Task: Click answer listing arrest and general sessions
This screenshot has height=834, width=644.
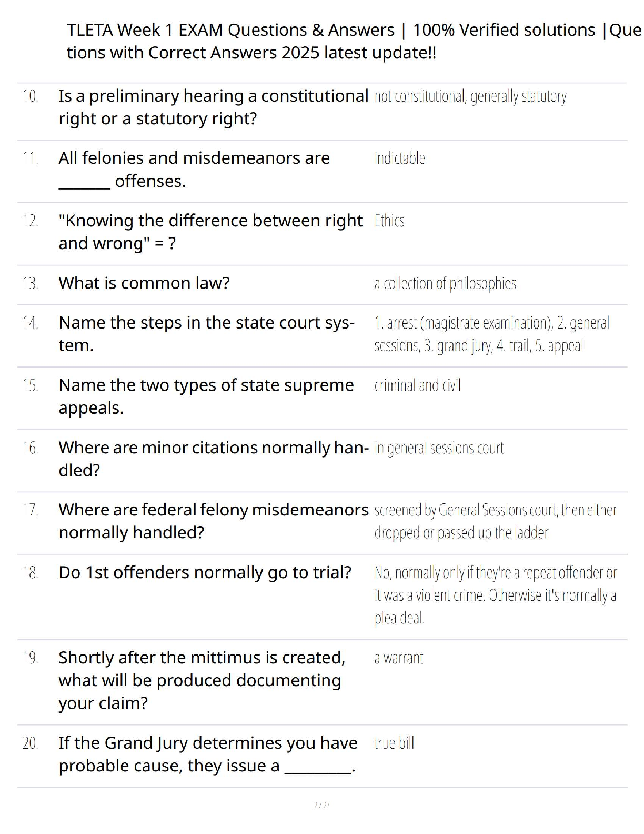Action: tap(491, 334)
